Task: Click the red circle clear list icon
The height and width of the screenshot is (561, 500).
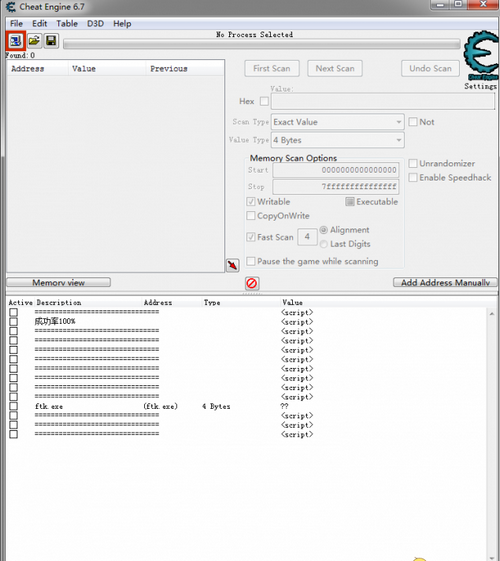Action: [x=252, y=283]
